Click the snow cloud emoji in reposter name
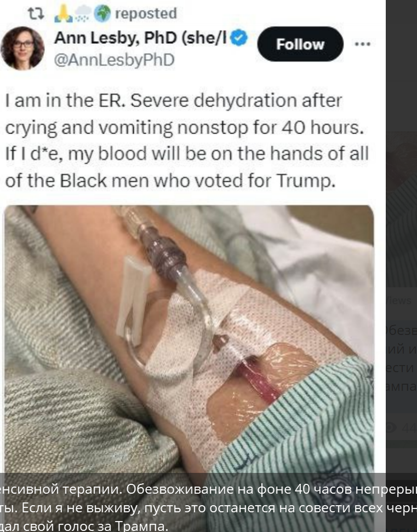This screenshot has height=532, width=417. [x=83, y=14]
